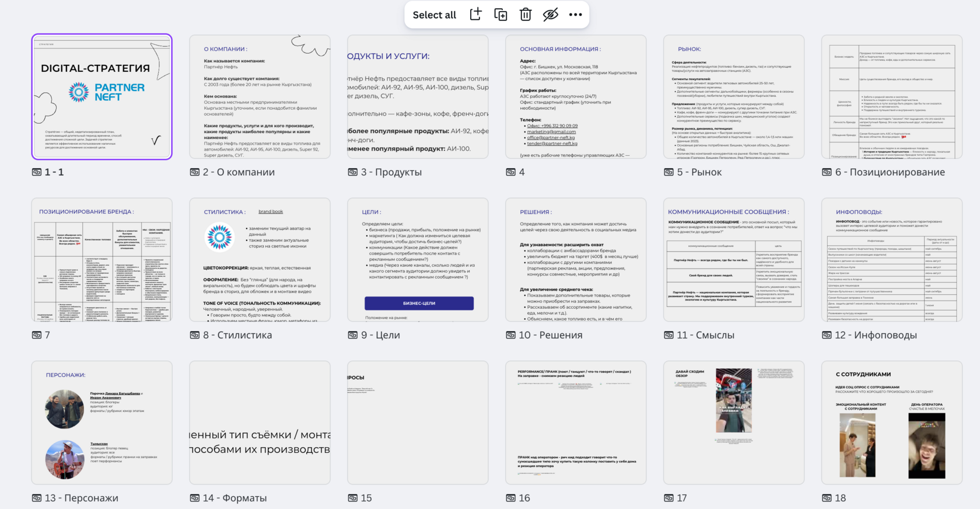Select page thumbnail 3 Продукты

418,96
